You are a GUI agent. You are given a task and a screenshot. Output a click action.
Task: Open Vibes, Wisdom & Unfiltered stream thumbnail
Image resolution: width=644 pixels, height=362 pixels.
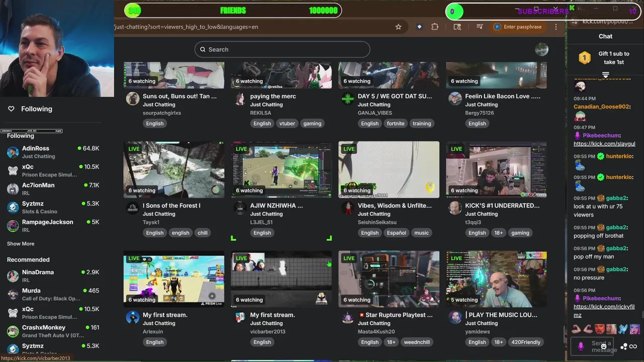(x=389, y=169)
